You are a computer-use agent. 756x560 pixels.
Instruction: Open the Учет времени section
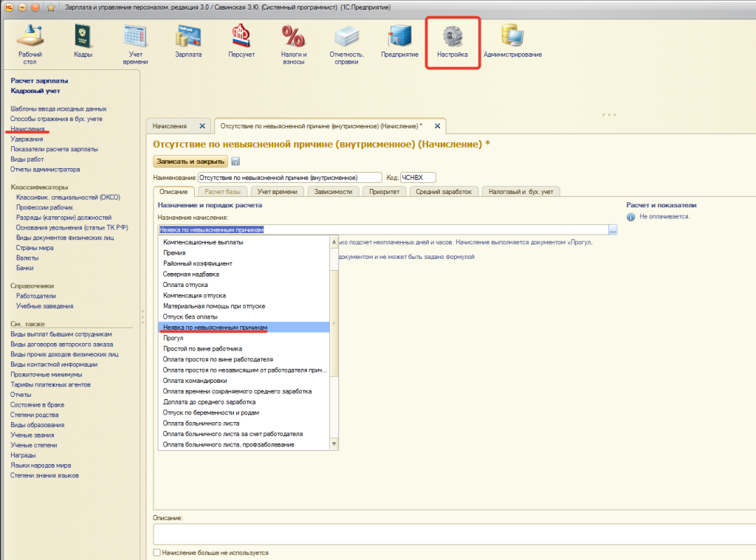pyautogui.click(x=136, y=44)
